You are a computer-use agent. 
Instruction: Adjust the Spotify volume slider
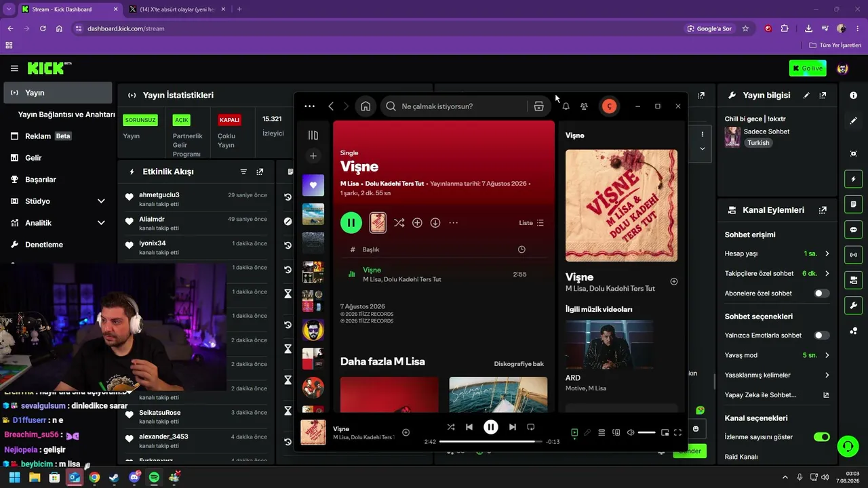pyautogui.click(x=647, y=432)
